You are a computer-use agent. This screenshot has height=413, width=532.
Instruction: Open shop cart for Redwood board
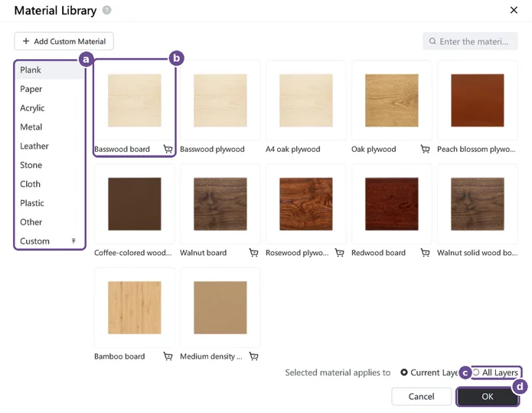pyautogui.click(x=425, y=253)
